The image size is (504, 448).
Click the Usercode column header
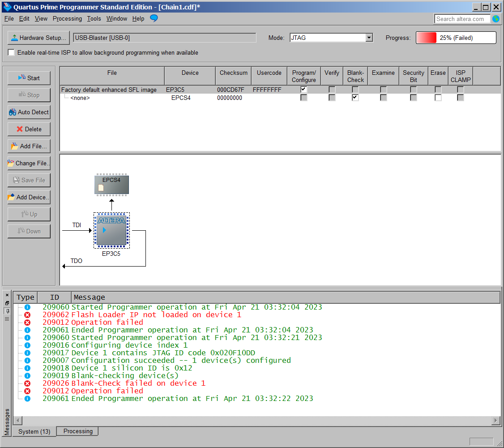point(269,76)
